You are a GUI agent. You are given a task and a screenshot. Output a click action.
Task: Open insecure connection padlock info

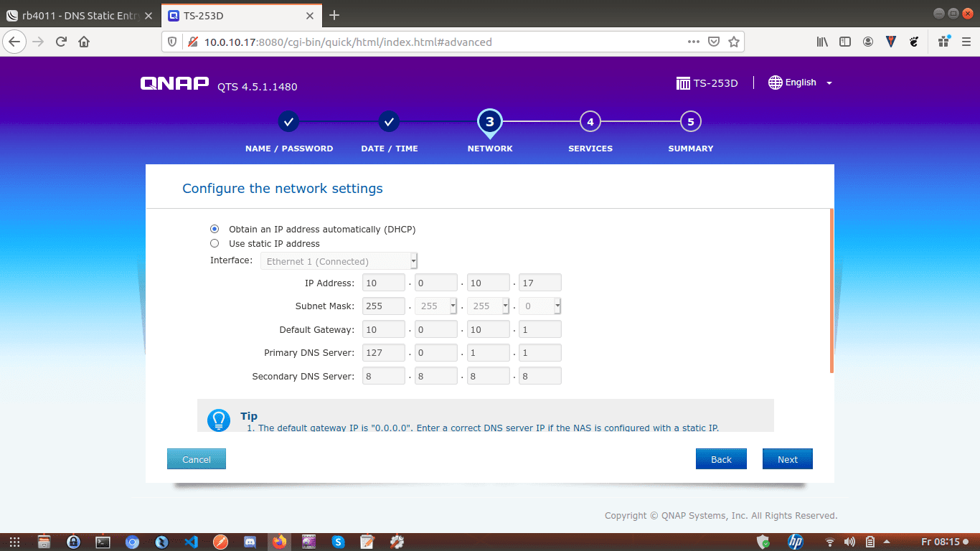(x=192, y=42)
